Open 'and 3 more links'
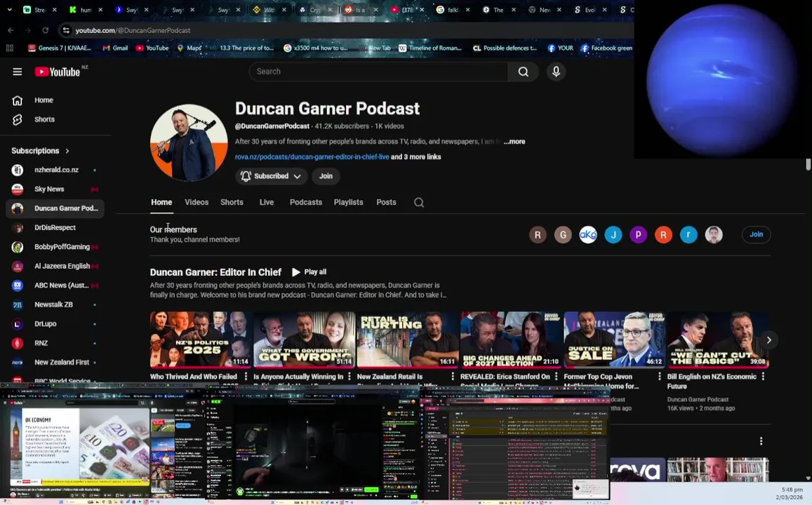The image size is (812, 505). (416, 157)
